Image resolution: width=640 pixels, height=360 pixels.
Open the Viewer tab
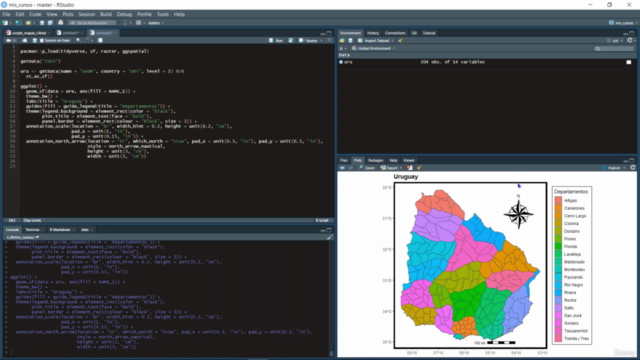409,160
